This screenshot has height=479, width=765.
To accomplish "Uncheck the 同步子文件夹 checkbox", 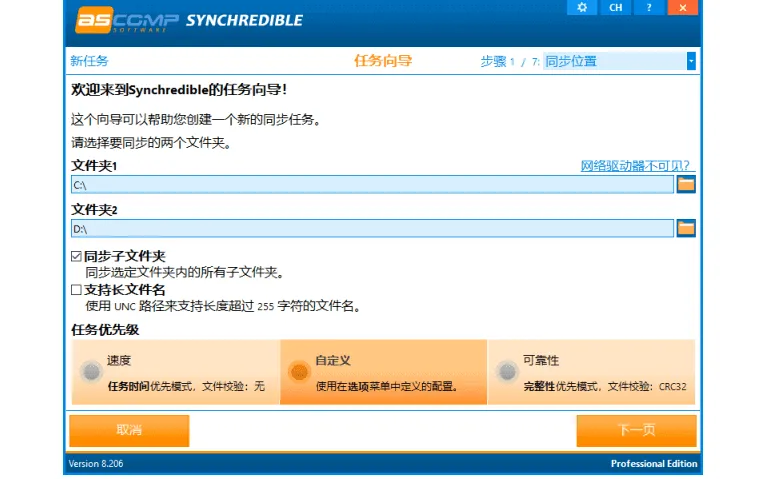I will click(76, 256).
